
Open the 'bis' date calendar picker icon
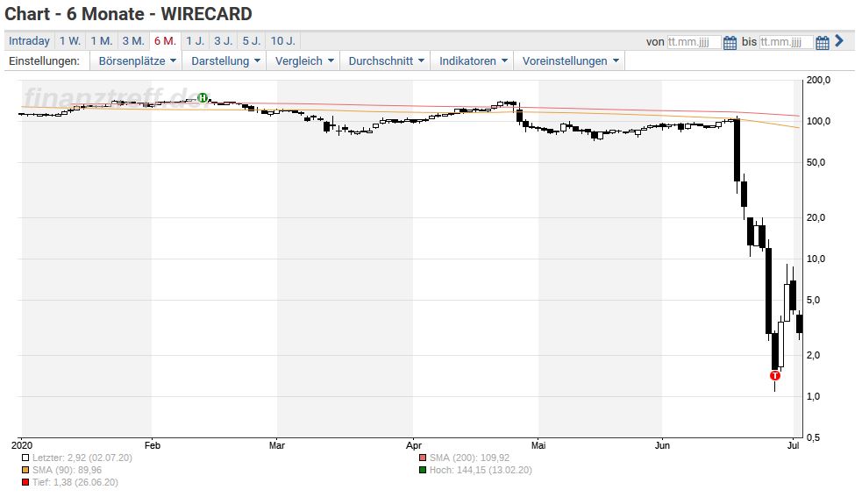[822, 42]
